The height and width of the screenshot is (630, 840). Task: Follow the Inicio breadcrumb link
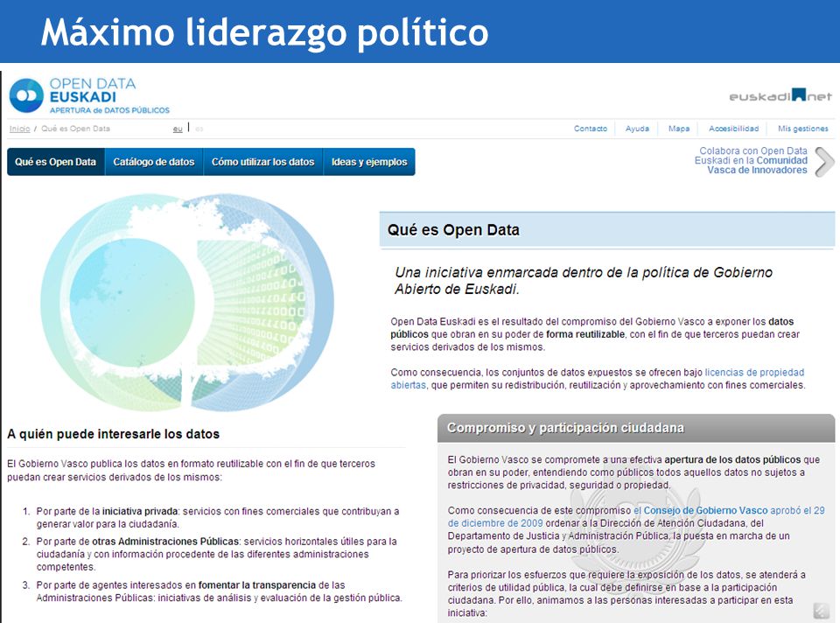click(x=20, y=129)
